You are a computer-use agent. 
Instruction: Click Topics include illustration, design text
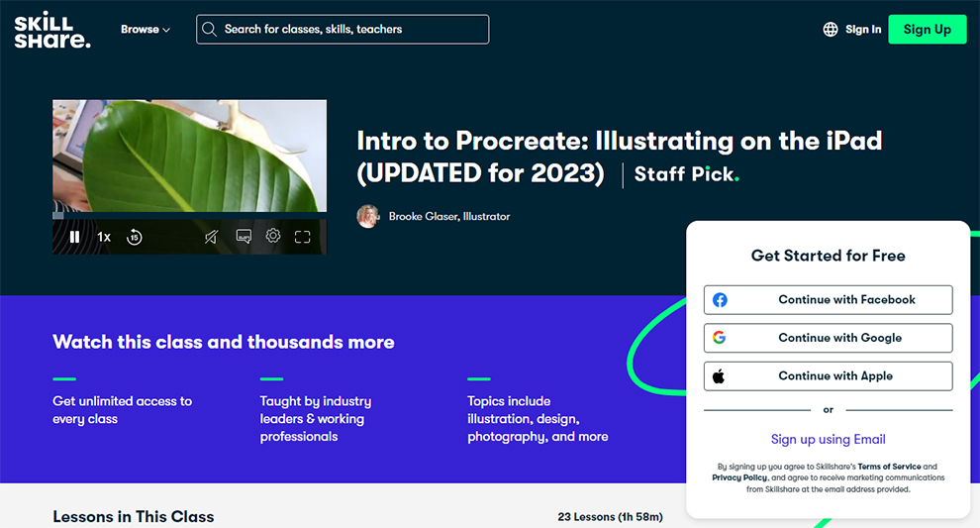[x=538, y=418]
